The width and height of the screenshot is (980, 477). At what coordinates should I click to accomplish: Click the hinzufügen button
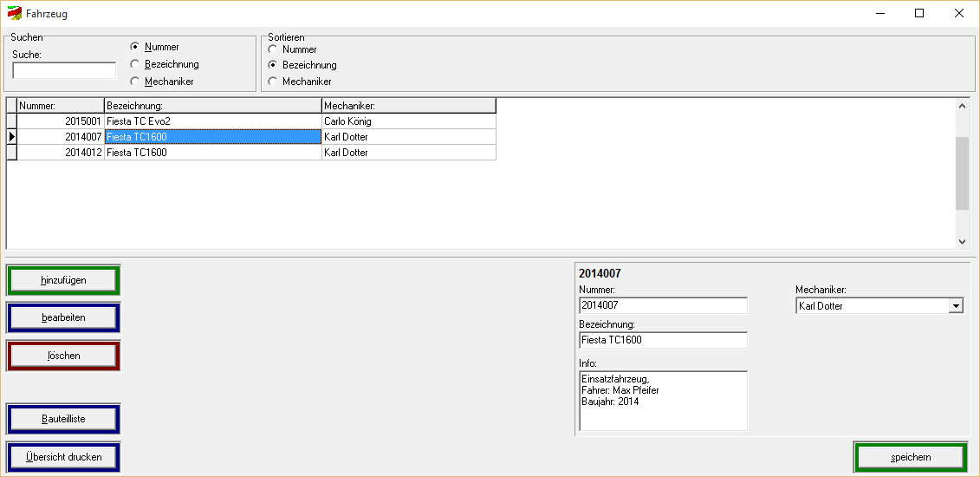[63, 280]
